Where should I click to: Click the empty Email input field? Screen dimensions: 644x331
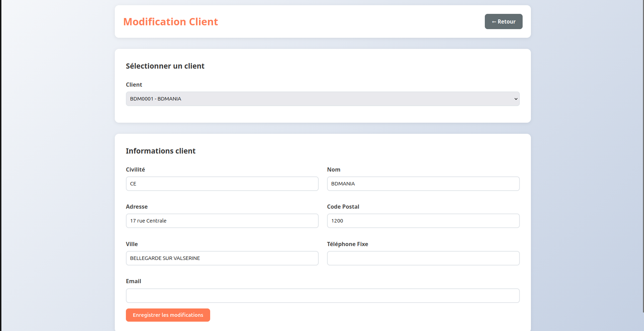tap(322, 295)
